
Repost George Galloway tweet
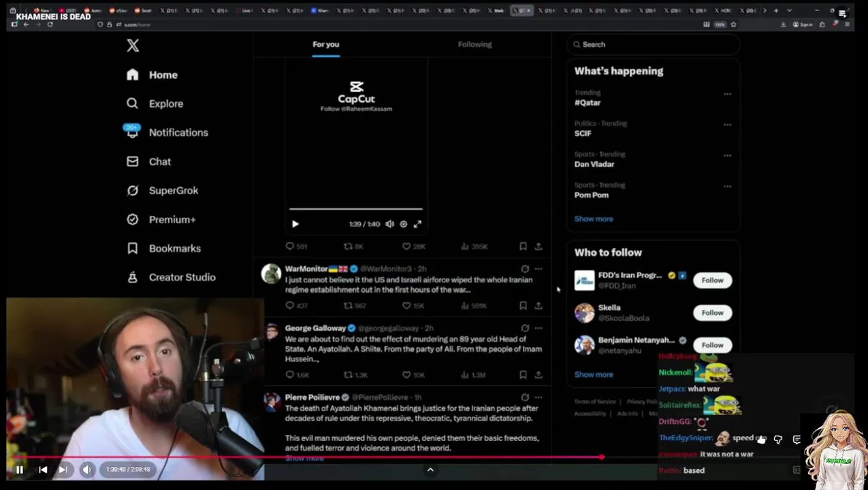355,375
